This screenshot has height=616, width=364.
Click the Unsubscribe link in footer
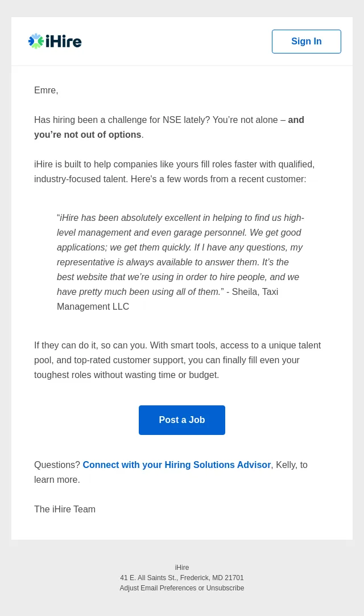pyautogui.click(x=225, y=588)
